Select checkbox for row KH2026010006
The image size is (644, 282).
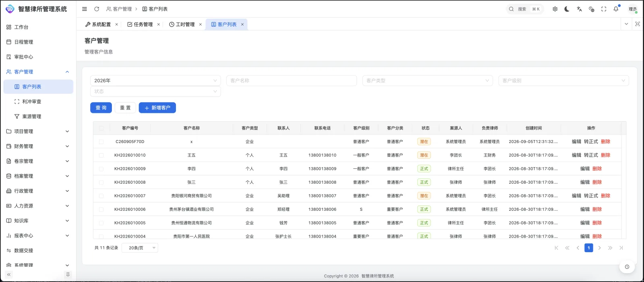pyautogui.click(x=101, y=209)
